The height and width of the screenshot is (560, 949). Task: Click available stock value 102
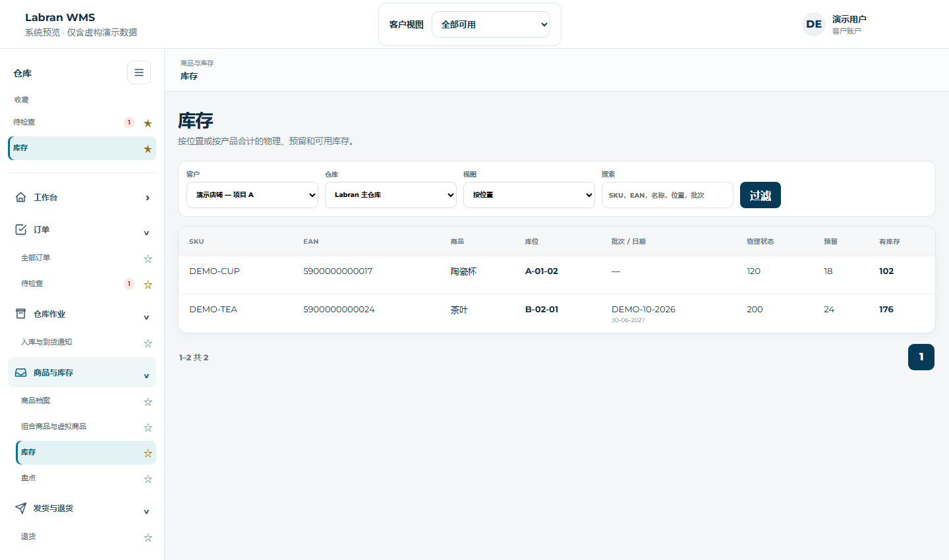click(x=886, y=271)
